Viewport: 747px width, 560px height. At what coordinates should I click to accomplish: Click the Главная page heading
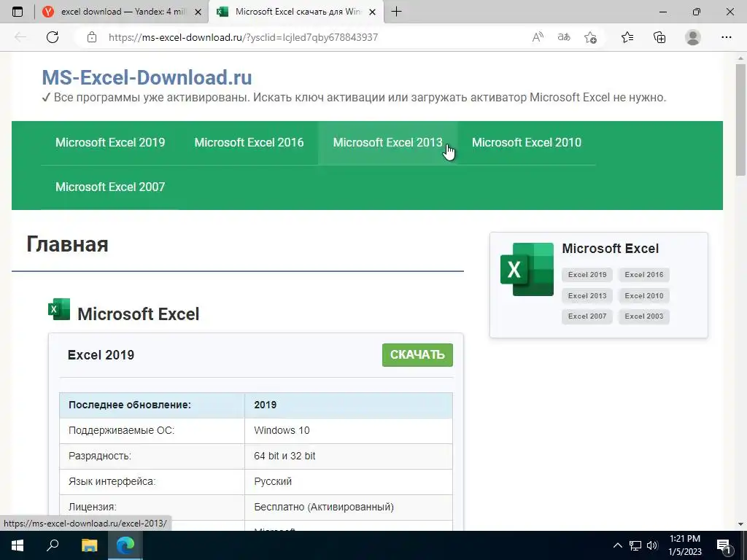[67, 244]
